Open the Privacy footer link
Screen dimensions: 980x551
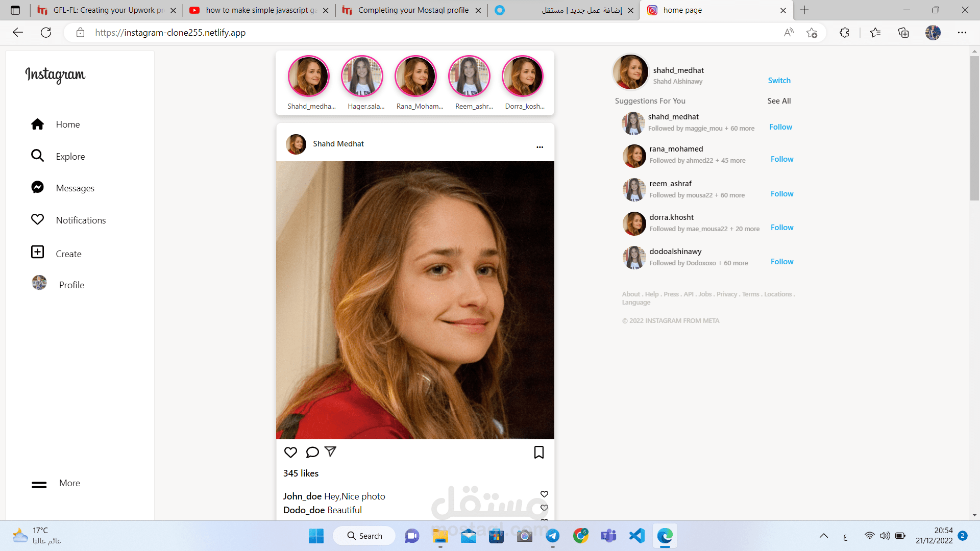click(x=727, y=294)
